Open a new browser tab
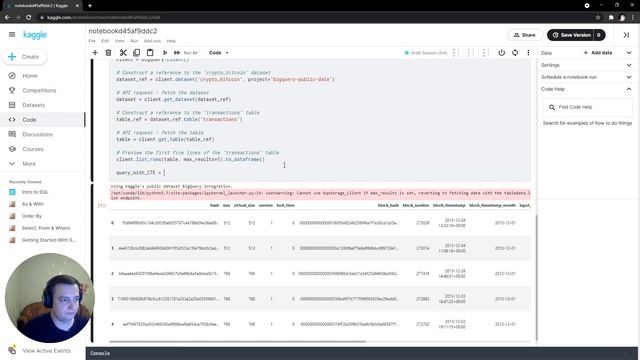The height and width of the screenshot is (360, 640). (x=90, y=6)
